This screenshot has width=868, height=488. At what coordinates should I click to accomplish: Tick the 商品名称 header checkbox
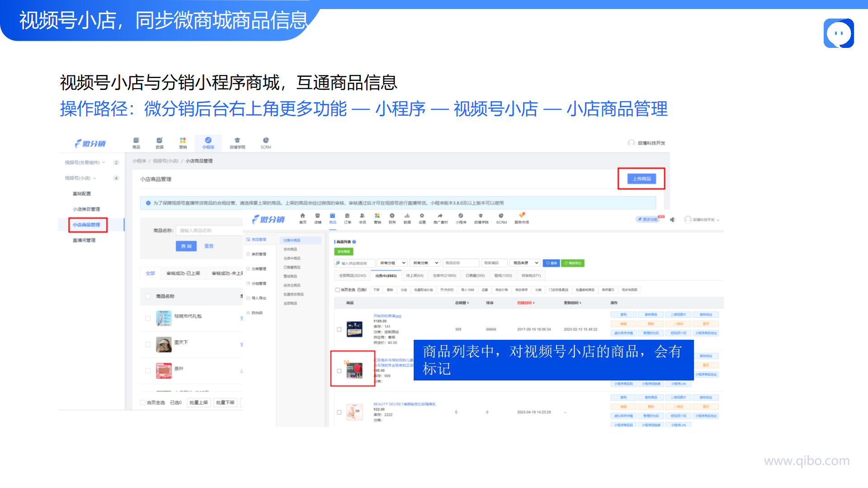[148, 296]
